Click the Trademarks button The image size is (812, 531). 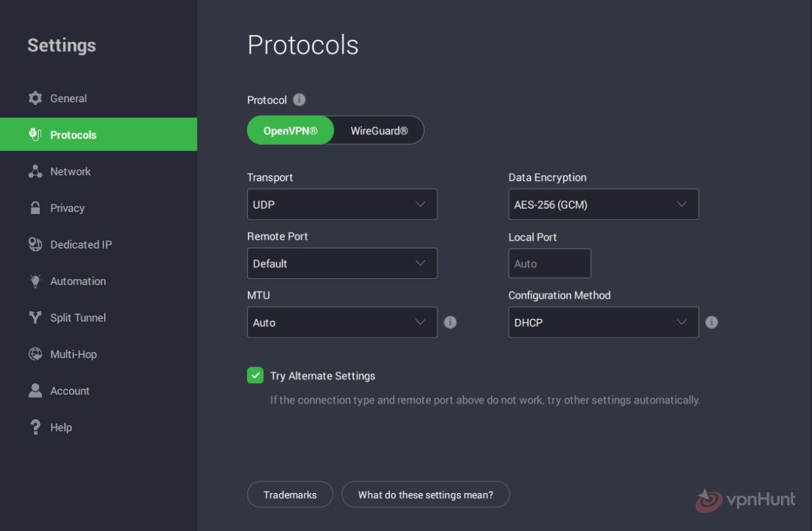pos(290,494)
